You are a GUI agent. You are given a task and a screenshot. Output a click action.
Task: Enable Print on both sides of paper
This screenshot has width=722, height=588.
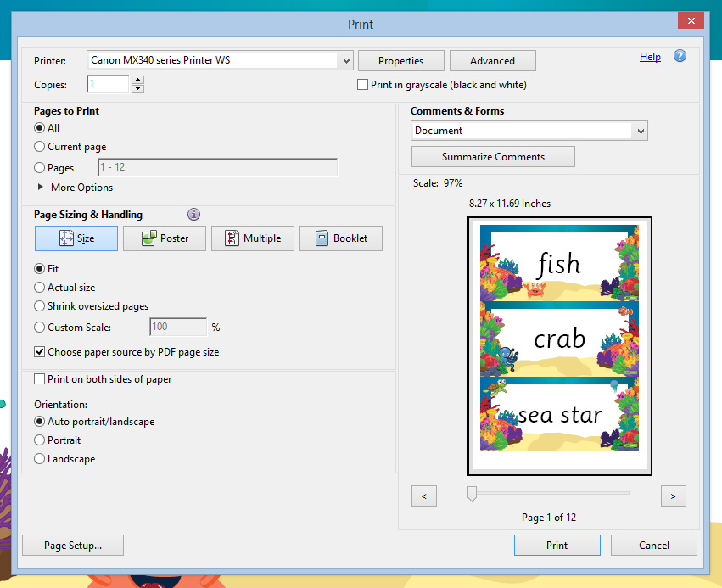[x=40, y=379]
